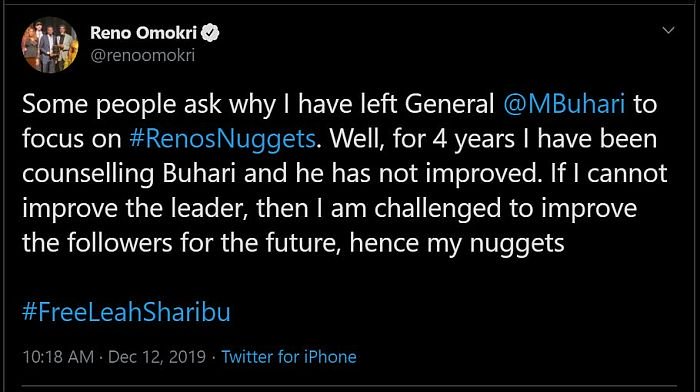This screenshot has width=700, height=392.
Task: Open the @renoomokri handle
Action: point(143,55)
